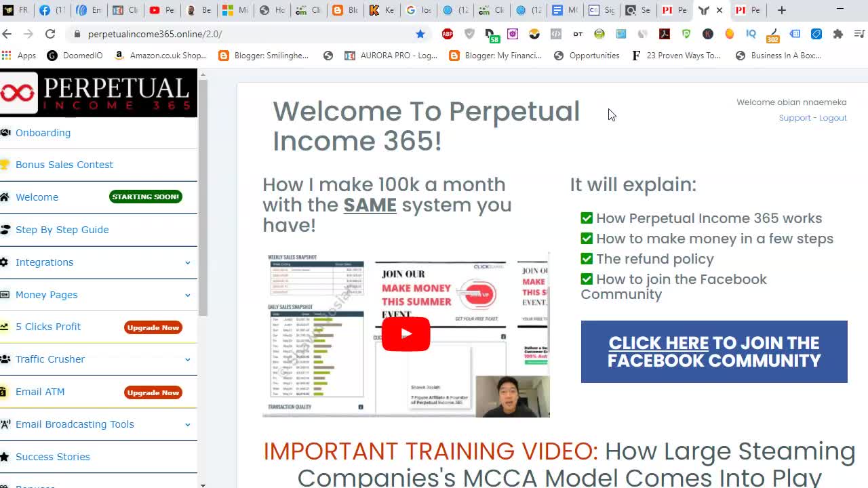Open the Amazon.co.uk Shop bookmark
The image size is (868, 488).
[x=161, y=56]
